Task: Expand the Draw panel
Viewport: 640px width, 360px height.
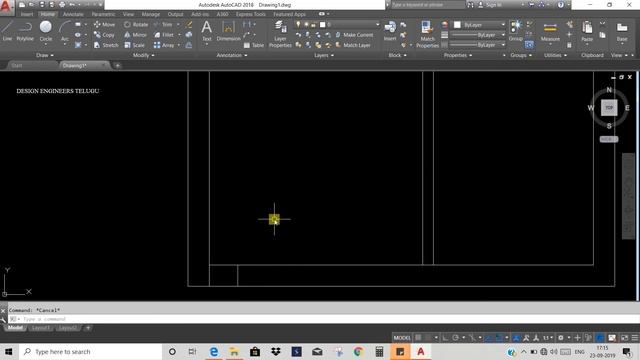Action: point(45,56)
